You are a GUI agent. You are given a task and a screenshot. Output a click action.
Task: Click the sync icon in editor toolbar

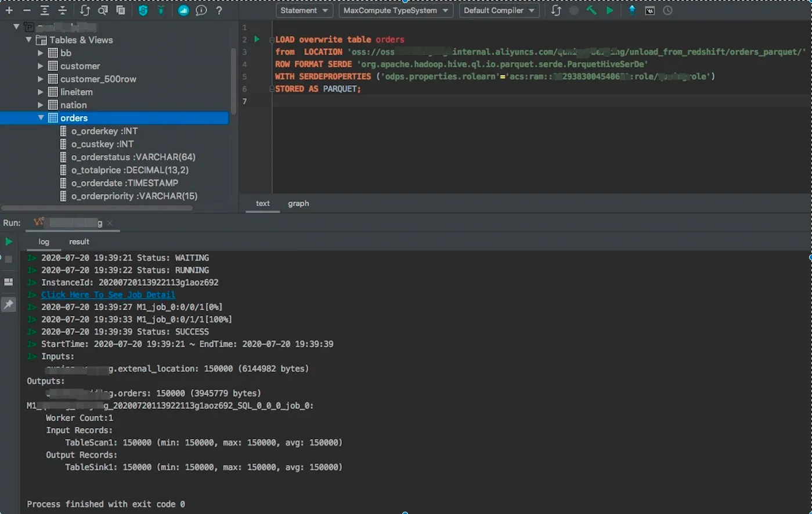(x=556, y=10)
